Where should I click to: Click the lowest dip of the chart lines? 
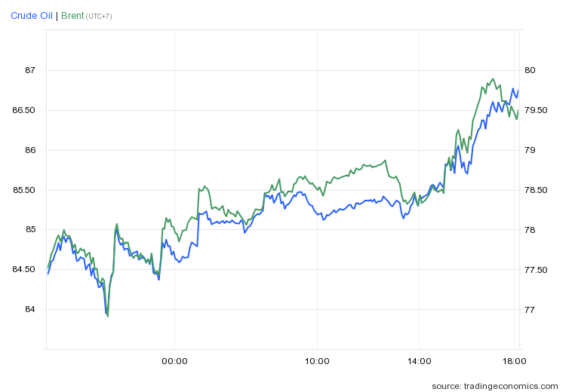coord(107,316)
